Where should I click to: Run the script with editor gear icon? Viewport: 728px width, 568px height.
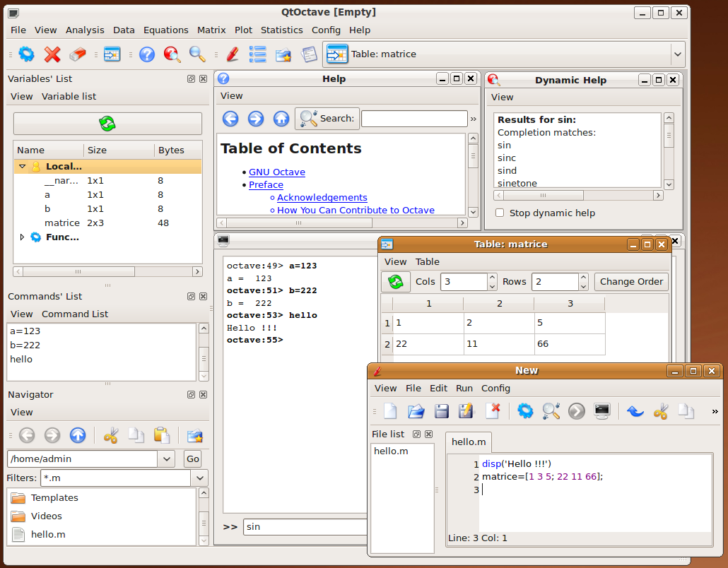(525, 410)
